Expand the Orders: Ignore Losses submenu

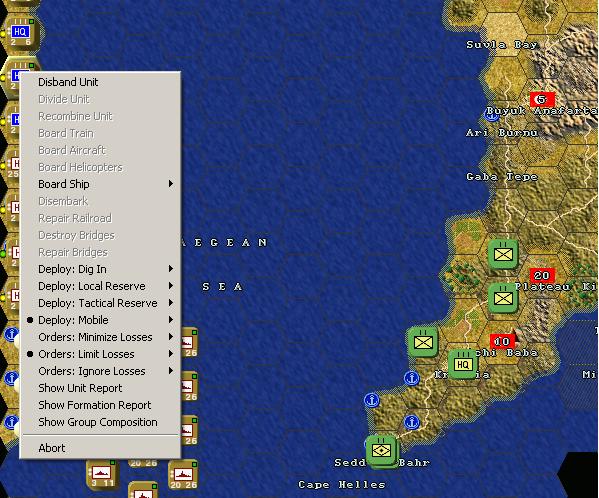click(x=99, y=371)
